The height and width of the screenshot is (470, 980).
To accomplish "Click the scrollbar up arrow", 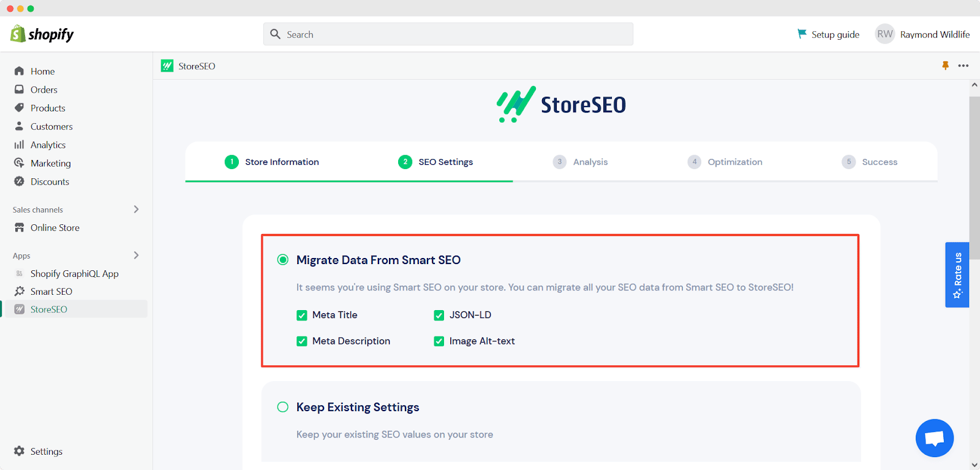I will click(974, 85).
